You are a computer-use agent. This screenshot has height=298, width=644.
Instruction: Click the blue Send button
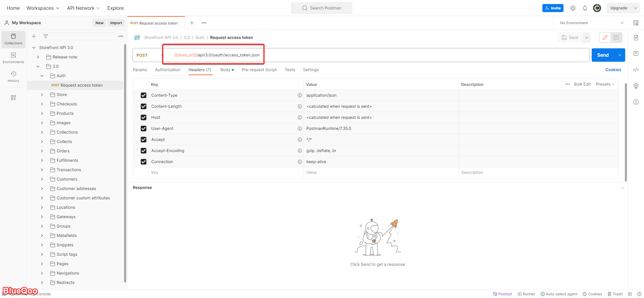(x=602, y=55)
